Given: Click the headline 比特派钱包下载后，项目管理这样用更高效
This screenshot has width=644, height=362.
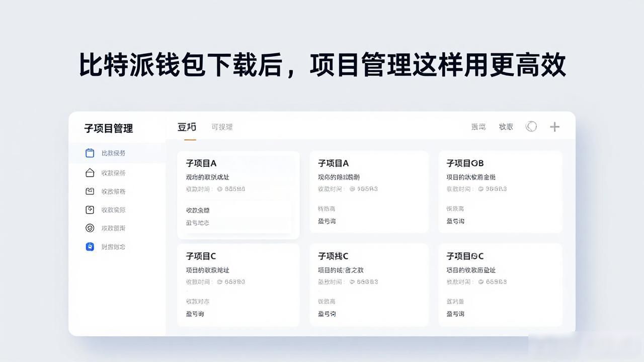Looking at the screenshot, I should tap(322, 65).
